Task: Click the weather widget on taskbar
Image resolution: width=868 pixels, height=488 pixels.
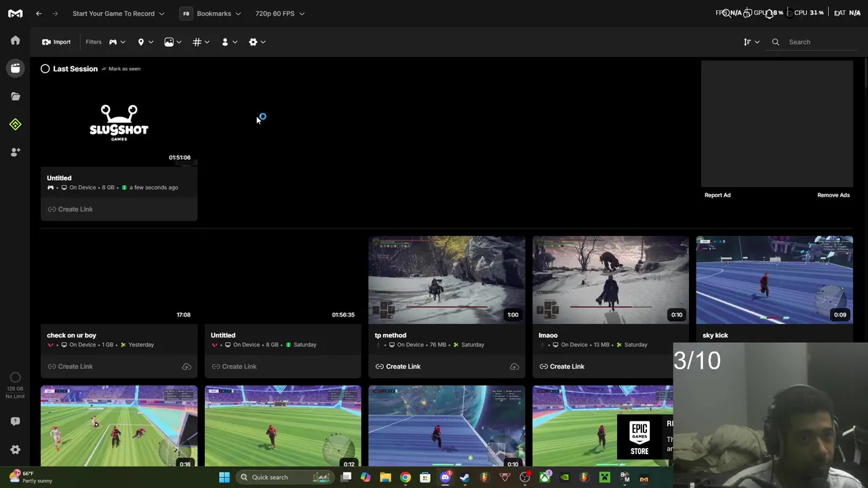Action: click(32, 477)
